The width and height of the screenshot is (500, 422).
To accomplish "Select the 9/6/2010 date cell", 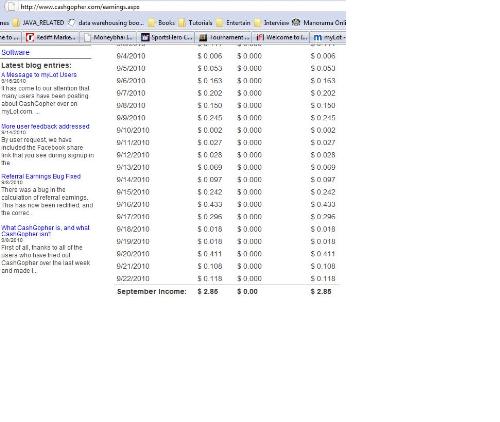I will click(131, 81).
